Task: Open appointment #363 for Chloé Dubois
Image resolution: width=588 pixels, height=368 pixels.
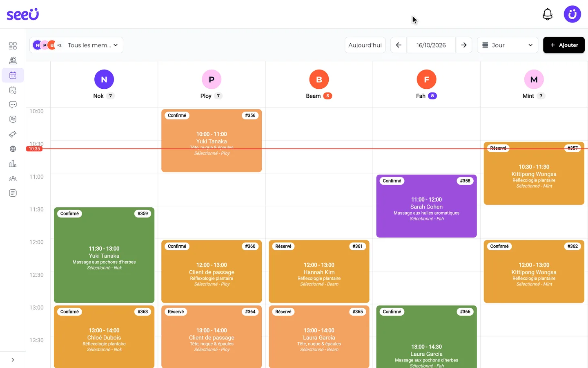Action: click(x=104, y=337)
